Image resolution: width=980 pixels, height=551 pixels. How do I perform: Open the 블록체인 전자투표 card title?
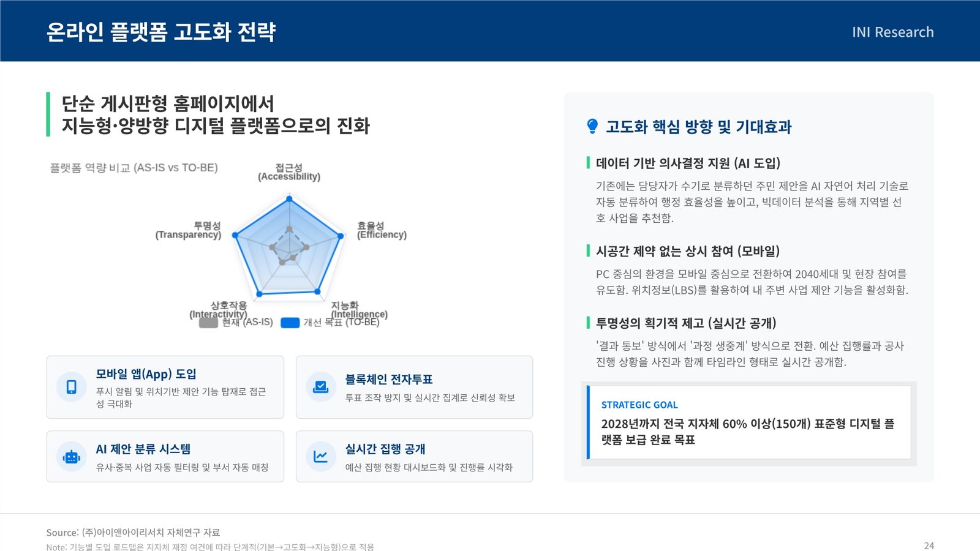click(x=389, y=380)
